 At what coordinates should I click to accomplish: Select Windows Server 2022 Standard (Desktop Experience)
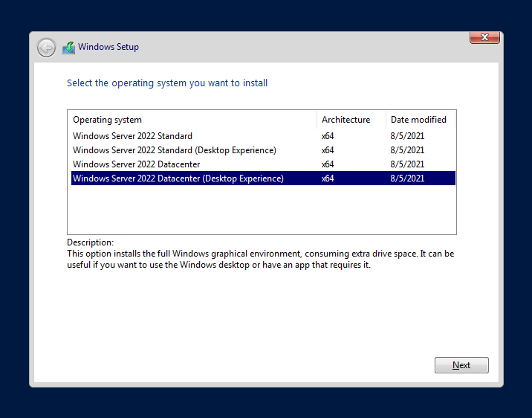[263, 150]
